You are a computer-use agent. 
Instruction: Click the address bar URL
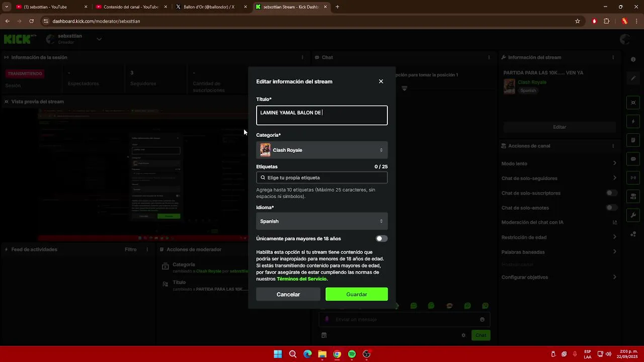click(x=97, y=21)
